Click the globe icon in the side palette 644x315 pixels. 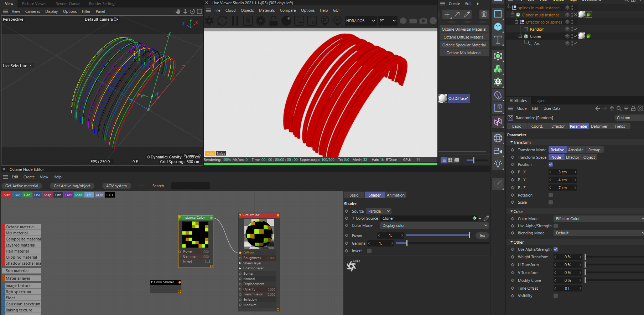(498, 138)
